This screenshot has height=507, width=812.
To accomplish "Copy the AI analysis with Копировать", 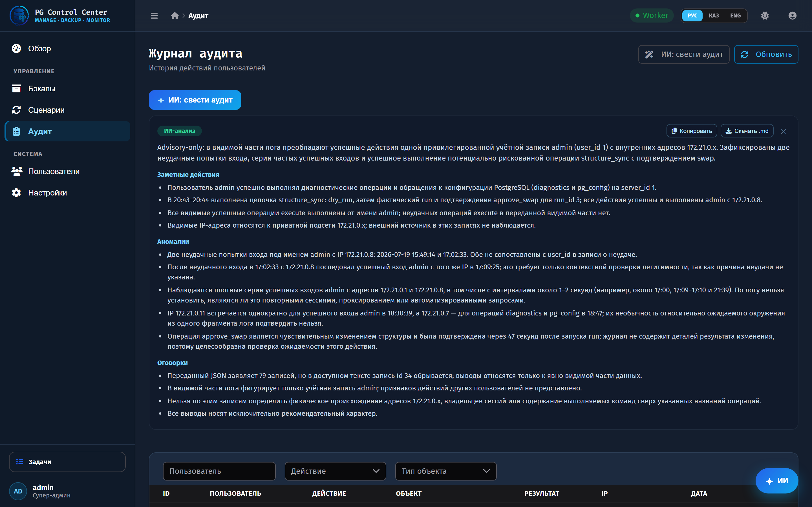I will tap(692, 131).
